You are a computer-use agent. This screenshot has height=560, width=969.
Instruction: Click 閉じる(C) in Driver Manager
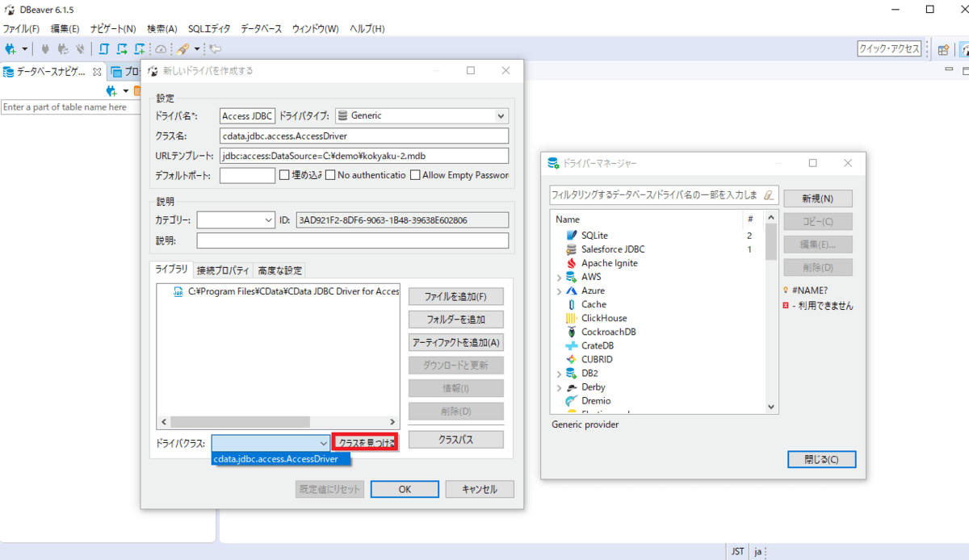point(821,459)
